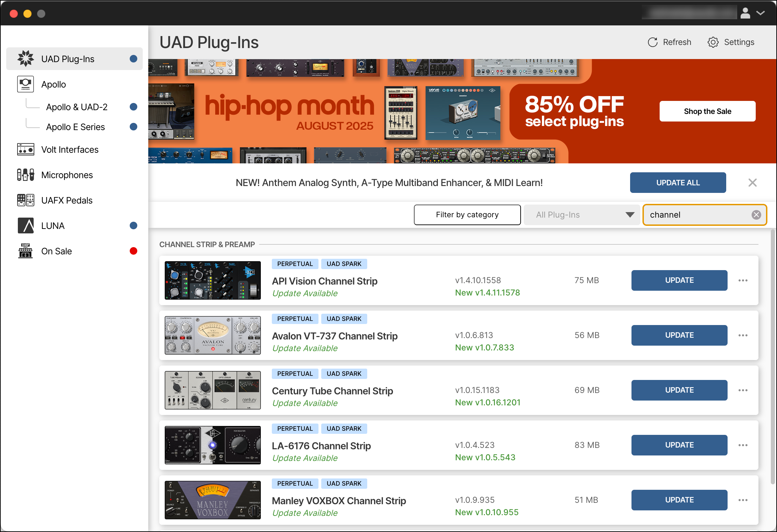Click the UAFX Pedals icon
The height and width of the screenshot is (532, 777).
coord(26,200)
